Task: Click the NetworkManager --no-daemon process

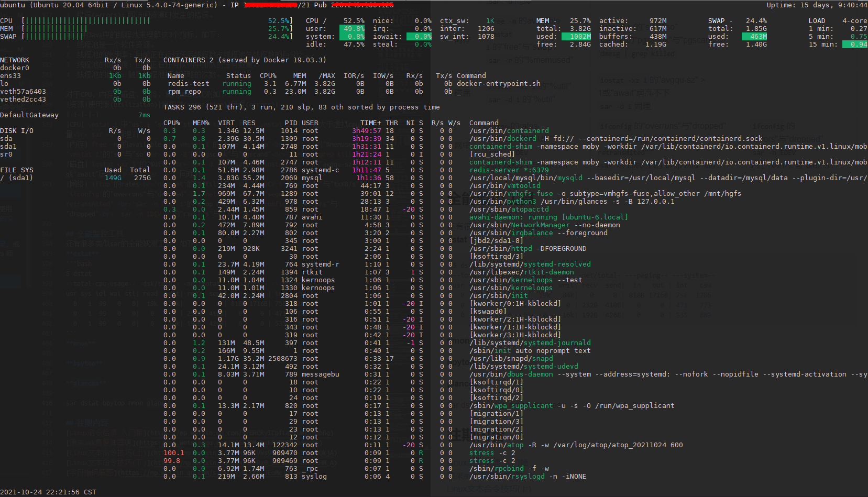Action: click(545, 225)
